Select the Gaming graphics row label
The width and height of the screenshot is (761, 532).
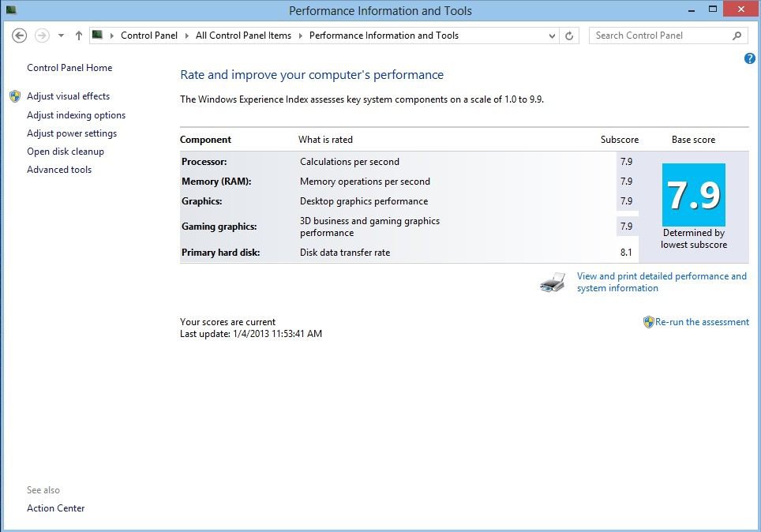219,227
